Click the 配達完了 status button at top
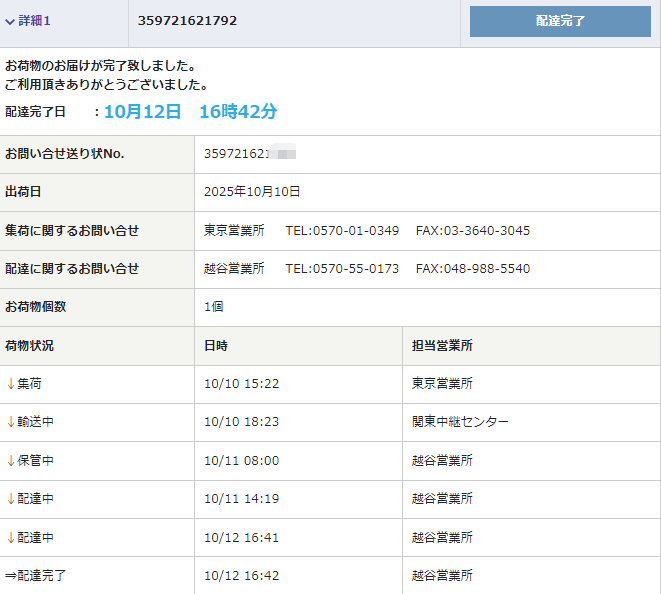Screen dimensions: 661x594 [x=560, y=21]
